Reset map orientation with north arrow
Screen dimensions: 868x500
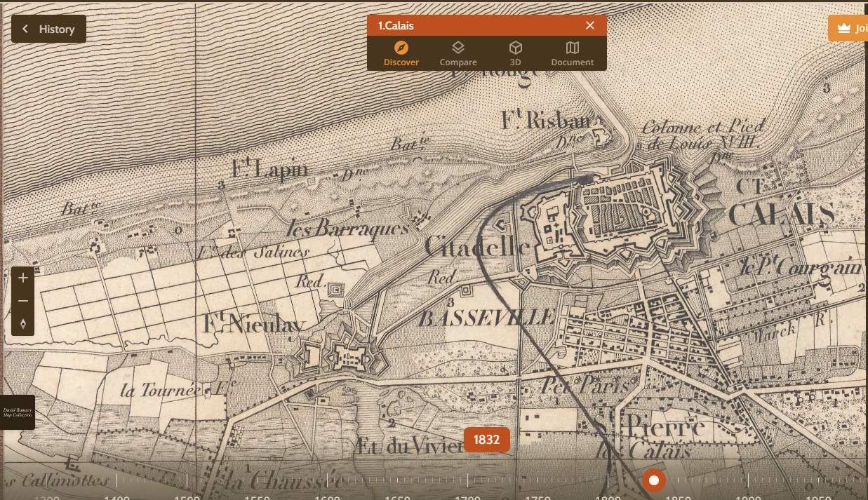[x=23, y=324]
